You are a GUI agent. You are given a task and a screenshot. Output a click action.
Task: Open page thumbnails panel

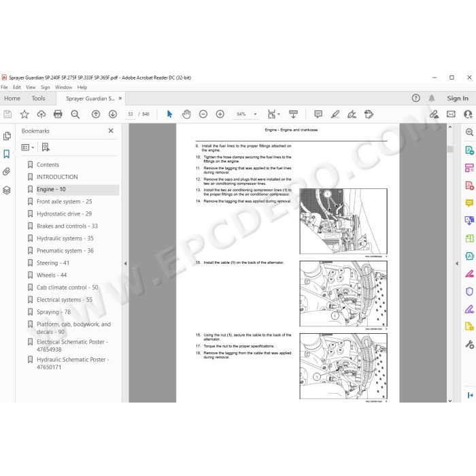click(x=7, y=136)
